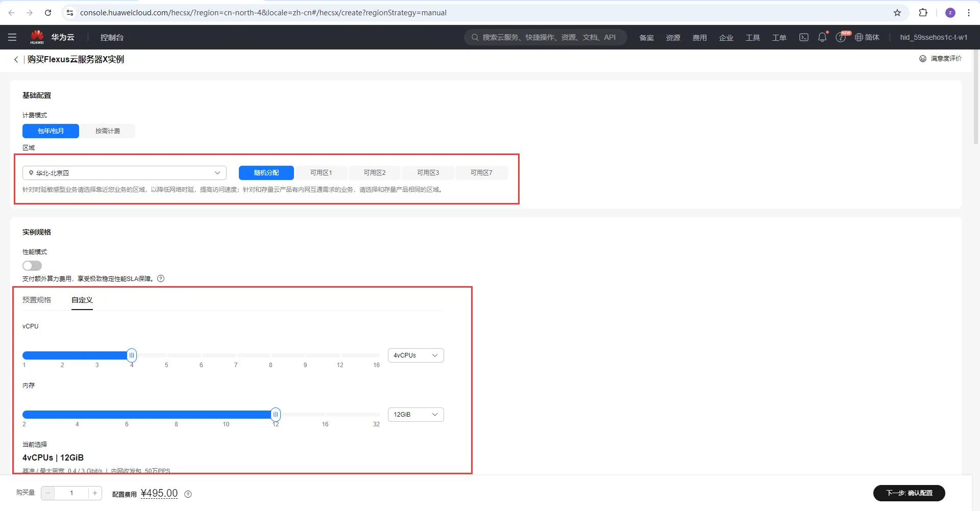Image resolution: width=980 pixels, height=511 pixels.
Task: Open the hamburger service menu
Action: pos(12,37)
